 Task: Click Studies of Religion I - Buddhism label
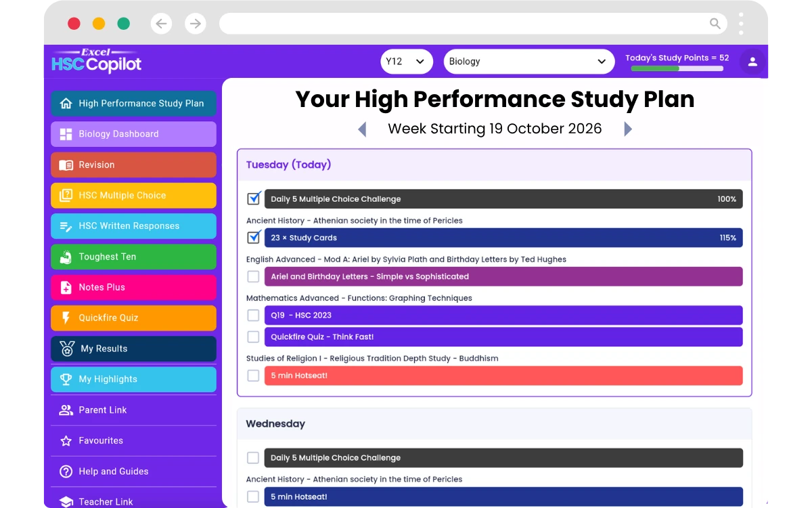point(372,358)
